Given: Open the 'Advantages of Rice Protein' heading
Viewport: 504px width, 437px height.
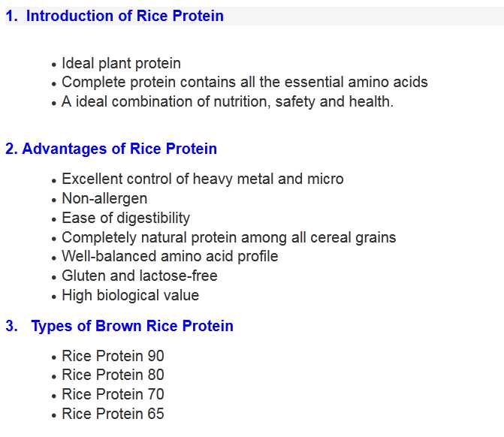Looking at the screenshot, I should click(x=119, y=149).
